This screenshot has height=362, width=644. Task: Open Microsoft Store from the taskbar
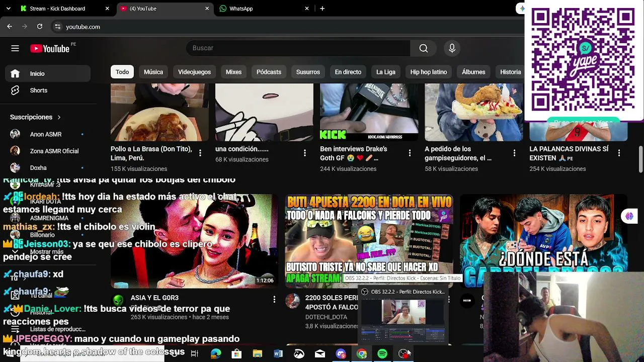pyautogui.click(x=236, y=354)
